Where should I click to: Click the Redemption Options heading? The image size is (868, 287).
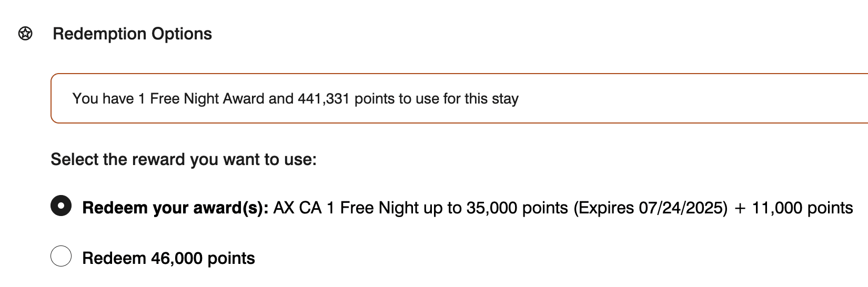(x=132, y=34)
